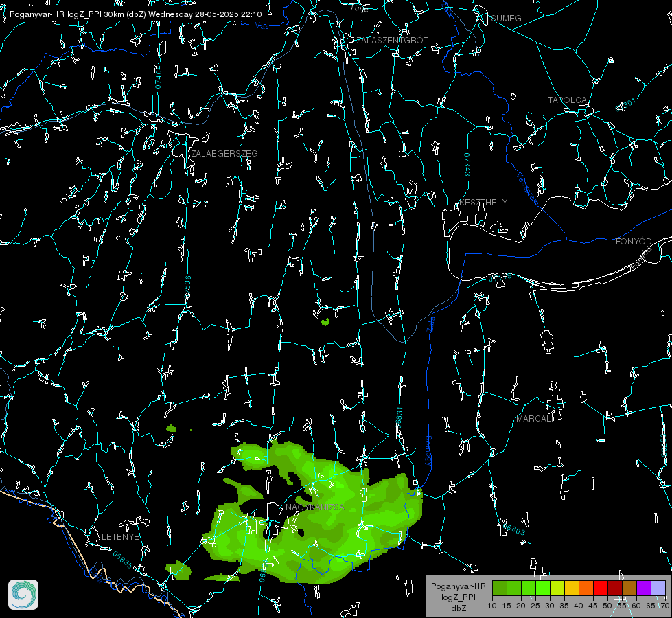Click the dbZ unit label in legend
672x618 pixels.
click(x=459, y=608)
